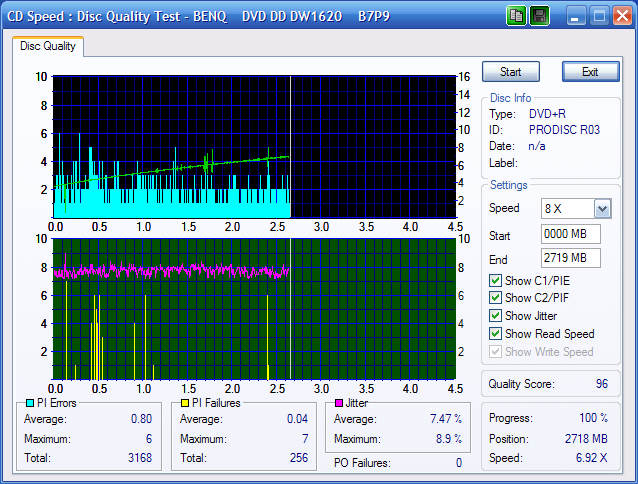Image resolution: width=638 pixels, height=484 pixels.
Task: Click the End position field showing 2719 MB
Action: pos(570,258)
